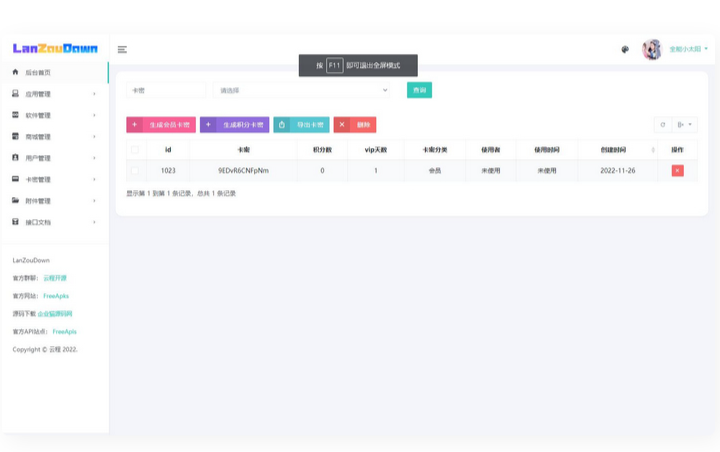Click the 商城管理 store icon
This screenshot has width=720, height=452.
[15, 136]
